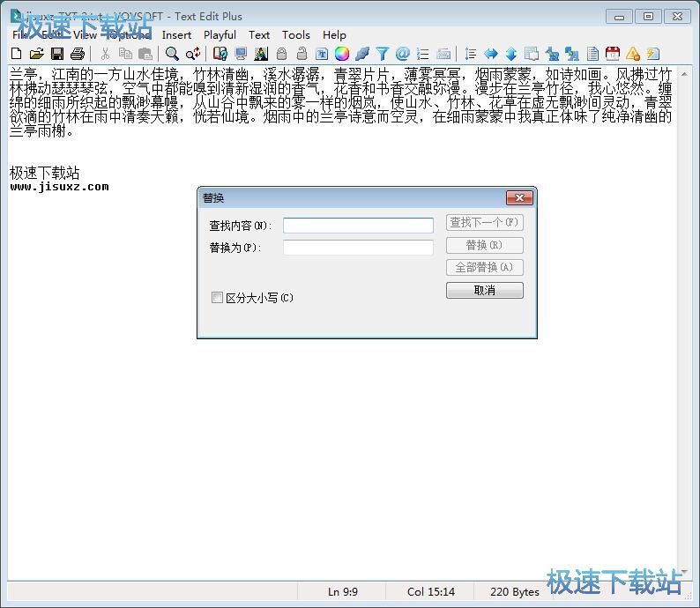This screenshot has height=608, width=700.
Task: Click 查找下一个 find next button
Action: pyautogui.click(x=484, y=222)
